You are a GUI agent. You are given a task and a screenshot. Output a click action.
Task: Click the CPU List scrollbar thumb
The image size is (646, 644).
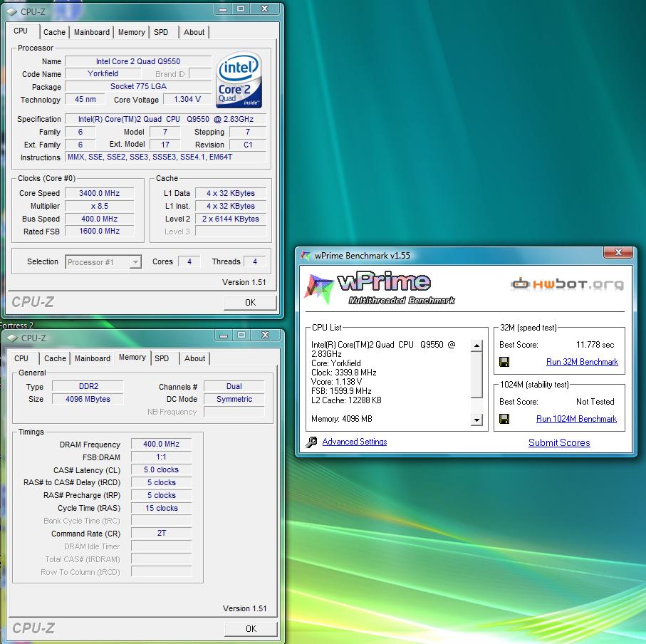pos(476,375)
